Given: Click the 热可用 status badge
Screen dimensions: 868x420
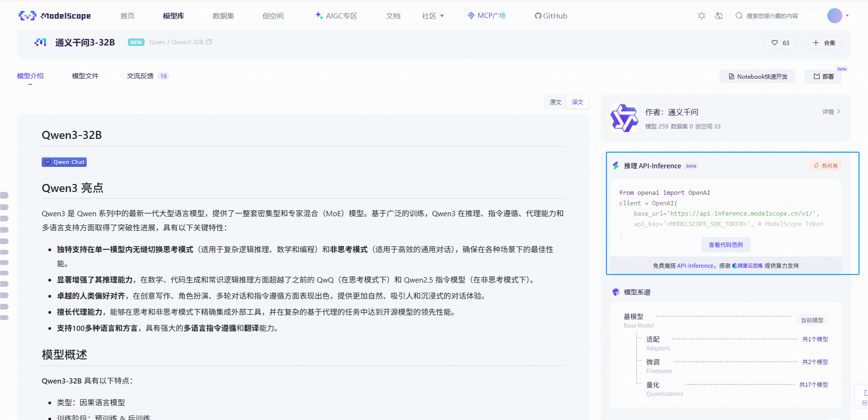Looking at the screenshot, I should tap(825, 166).
